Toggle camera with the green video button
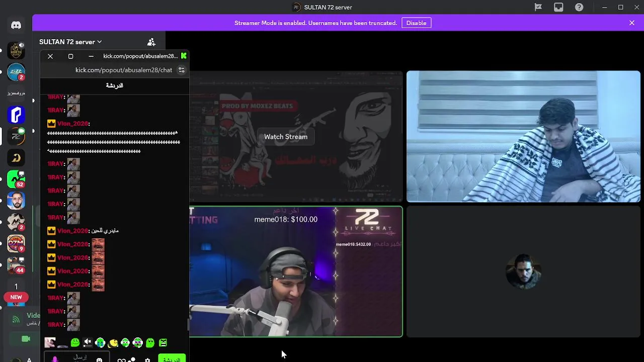The width and height of the screenshot is (644, 362). pyautogui.click(x=26, y=339)
